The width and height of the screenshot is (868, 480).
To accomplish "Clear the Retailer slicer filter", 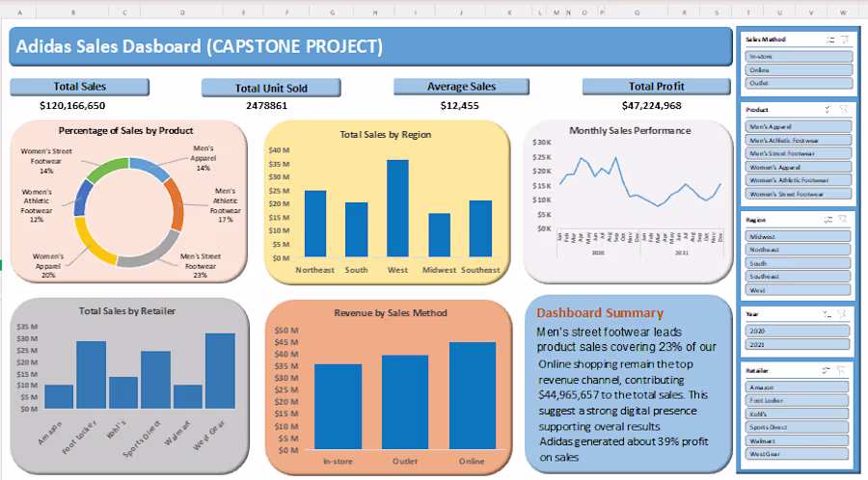I will click(841, 370).
